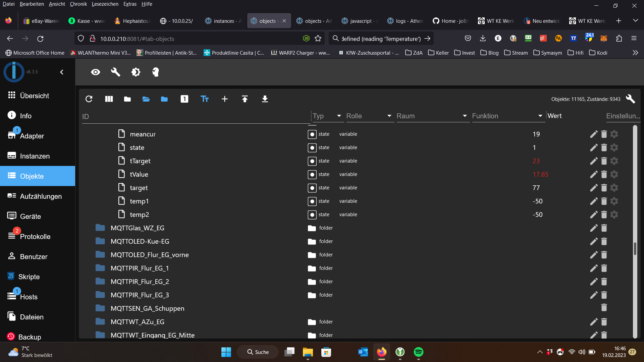Expand the Typ column dropdown filter
This screenshot has width=644, height=362.
point(338,116)
